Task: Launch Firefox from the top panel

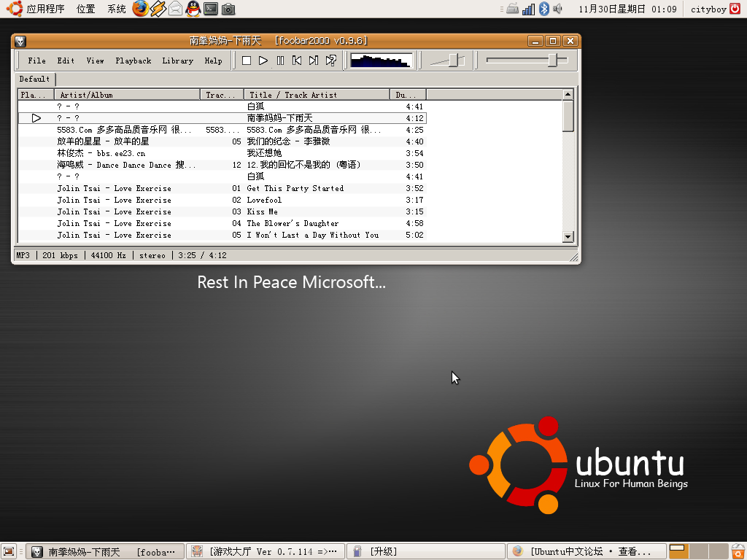Action: (x=140, y=9)
